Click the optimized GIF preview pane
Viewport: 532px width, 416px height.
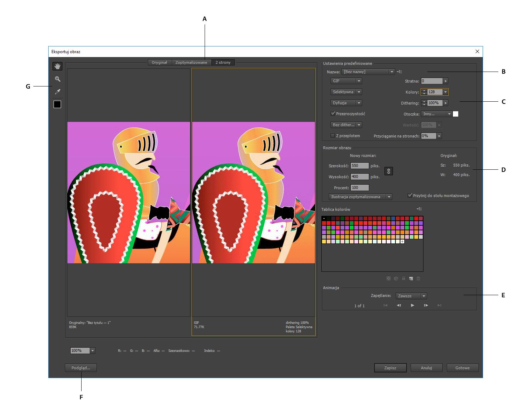[254, 192]
